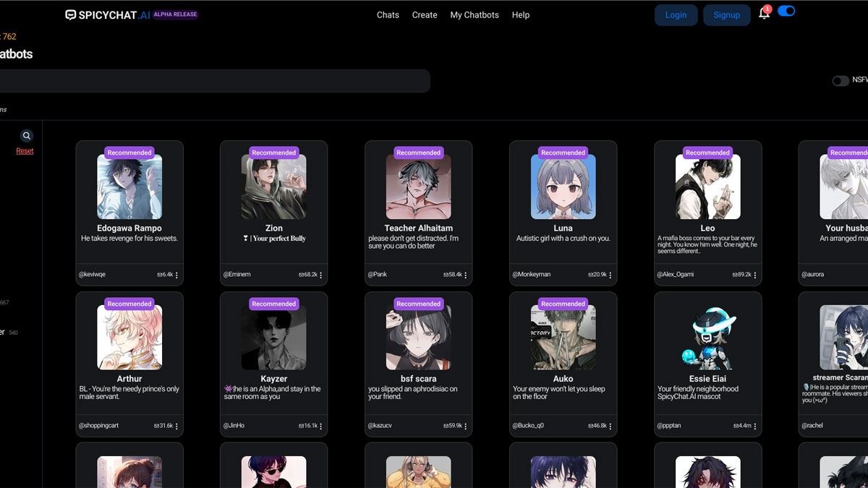Toggle the blue switch beside the bell
This screenshot has height=488, width=868.
coord(786,11)
